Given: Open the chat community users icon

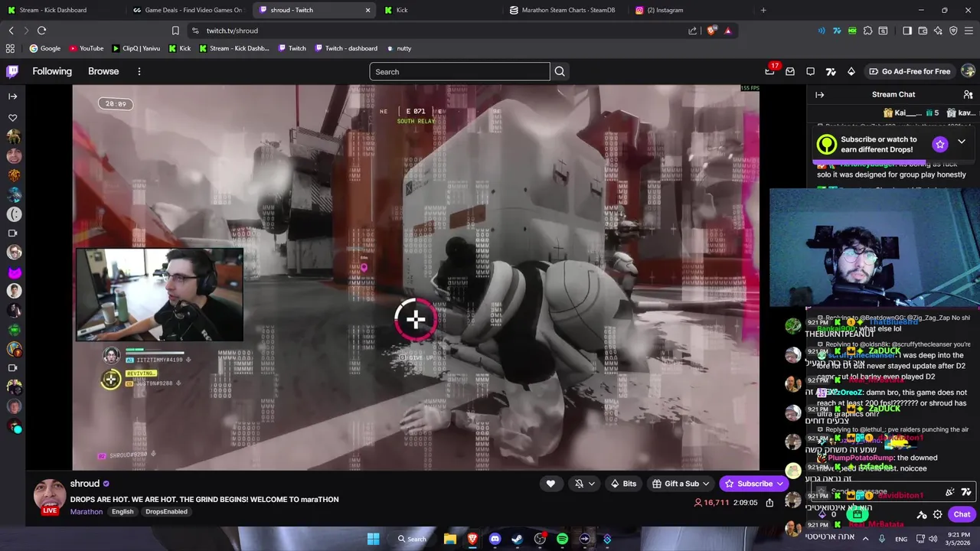Looking at the screenshot, I should pyautogui.click(x=968, y=95).
